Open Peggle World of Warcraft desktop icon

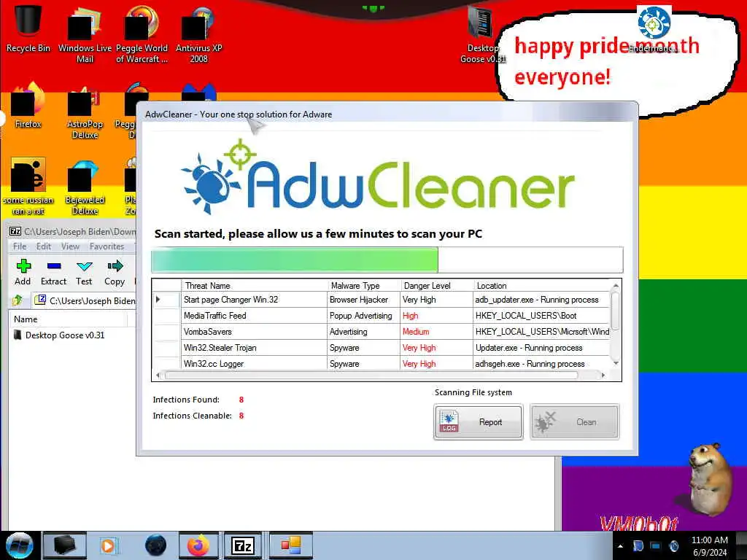142,34
